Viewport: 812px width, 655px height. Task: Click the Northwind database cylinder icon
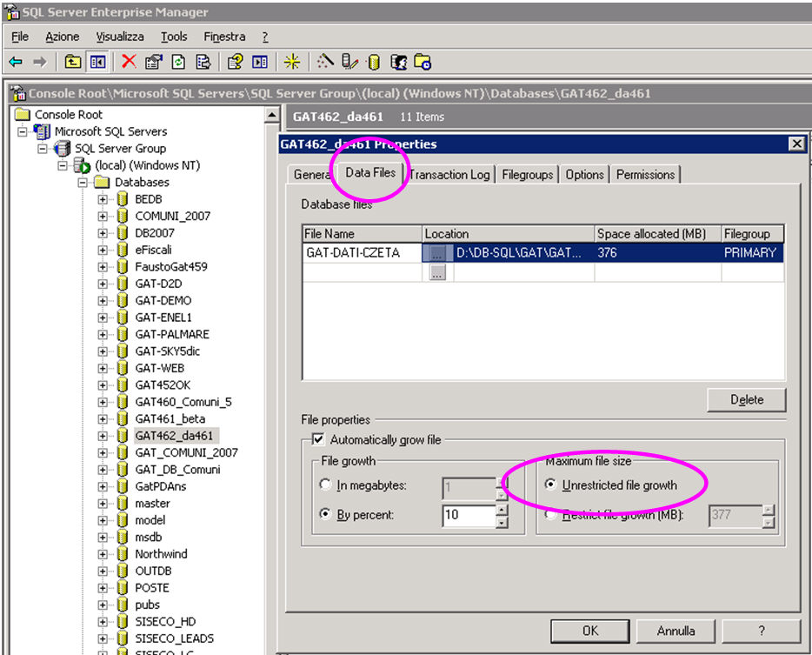coord(123,554)
